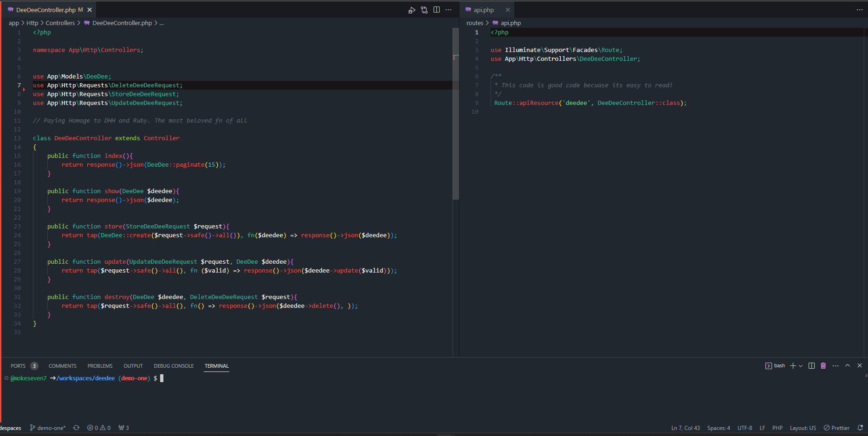Open changes via the compare changes icon
This screenshot has width=868, height=436.
(x=424, y=10)
